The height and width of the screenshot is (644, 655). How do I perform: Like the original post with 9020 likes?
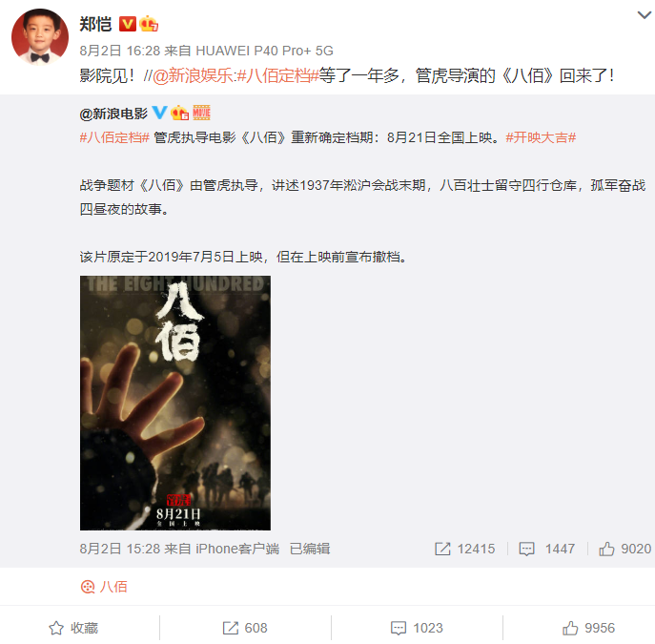(624, 549)
